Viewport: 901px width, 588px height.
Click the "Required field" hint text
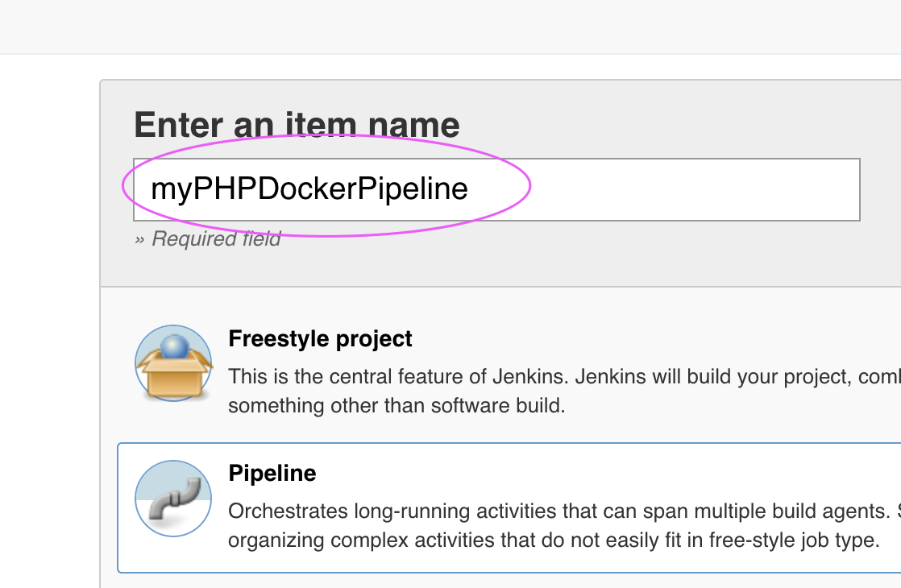click(x=208, y=239)
